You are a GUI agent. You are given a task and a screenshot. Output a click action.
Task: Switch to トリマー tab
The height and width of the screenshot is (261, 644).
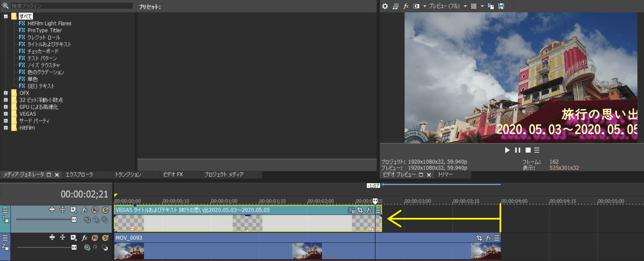(445, 174)
